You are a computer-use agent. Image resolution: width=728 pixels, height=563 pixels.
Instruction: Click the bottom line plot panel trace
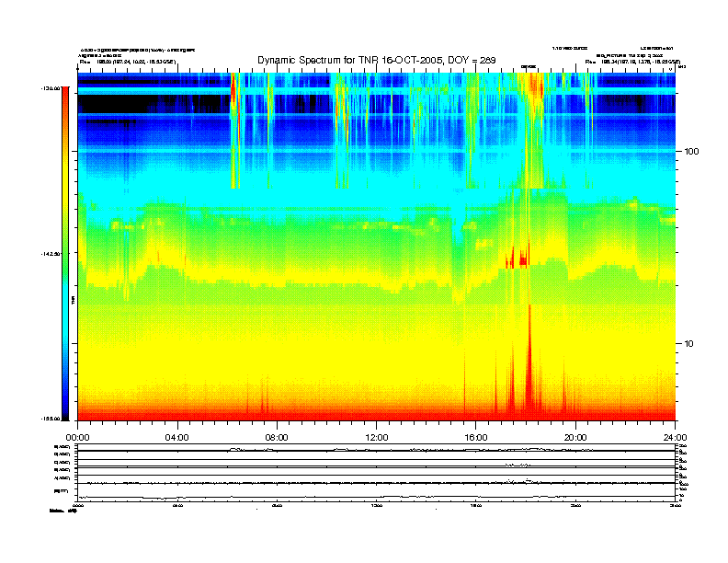(x=377, y=497)
